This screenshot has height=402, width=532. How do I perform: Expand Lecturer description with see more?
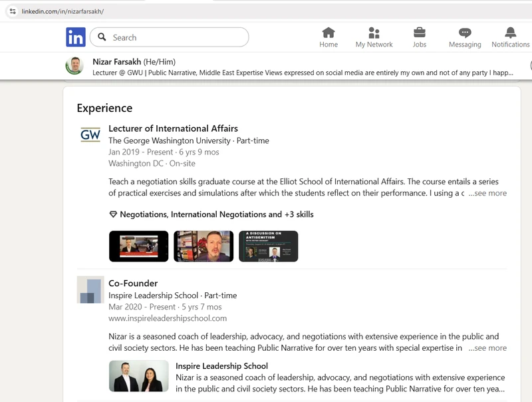[487, 193]
